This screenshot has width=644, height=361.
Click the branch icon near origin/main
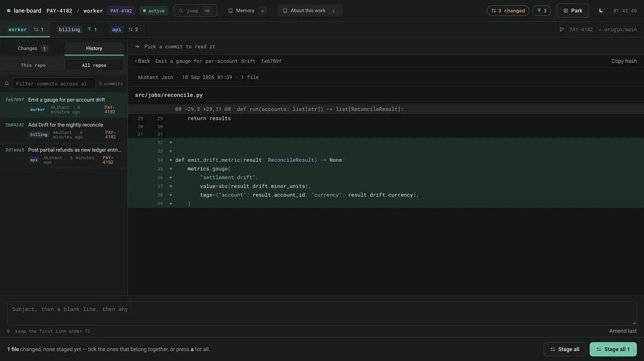pyautogui.click(x=562, y=29)
